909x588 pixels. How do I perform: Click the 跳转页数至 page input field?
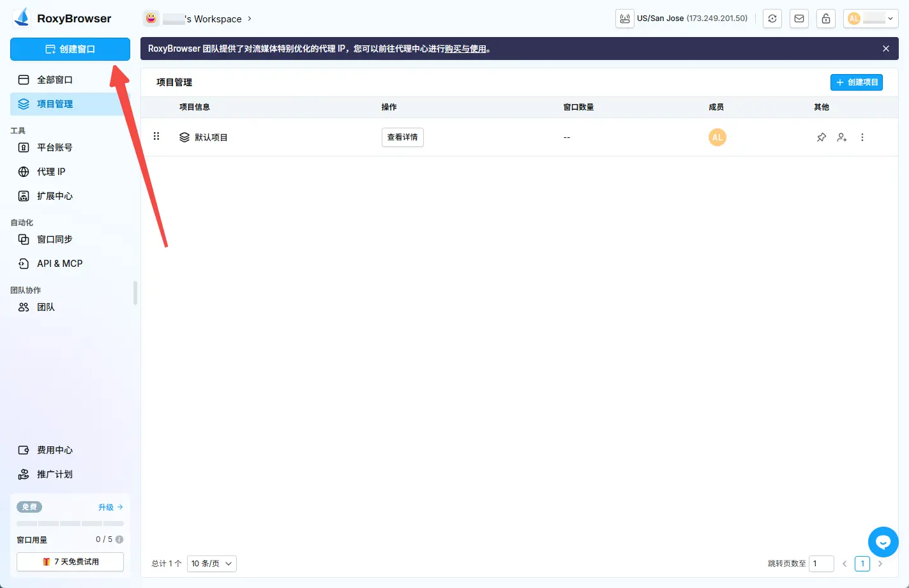pyautogui.click(x=822, y=564)
